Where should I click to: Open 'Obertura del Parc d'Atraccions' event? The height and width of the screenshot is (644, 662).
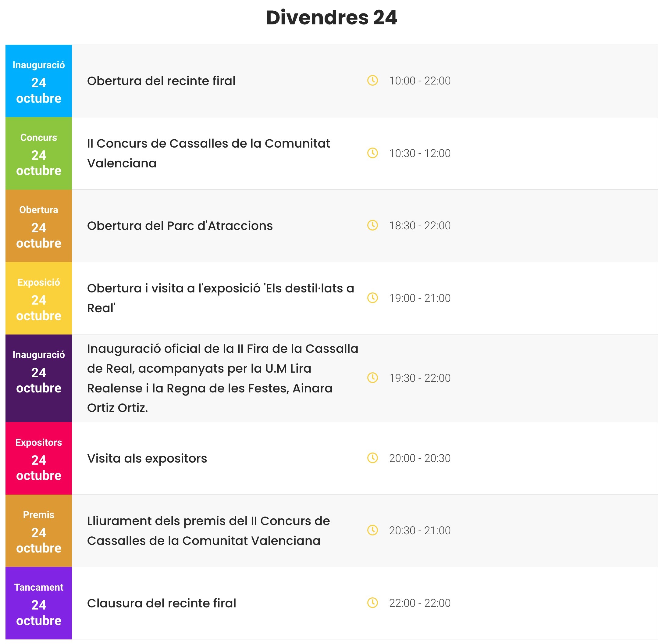(x=180, y=226)
